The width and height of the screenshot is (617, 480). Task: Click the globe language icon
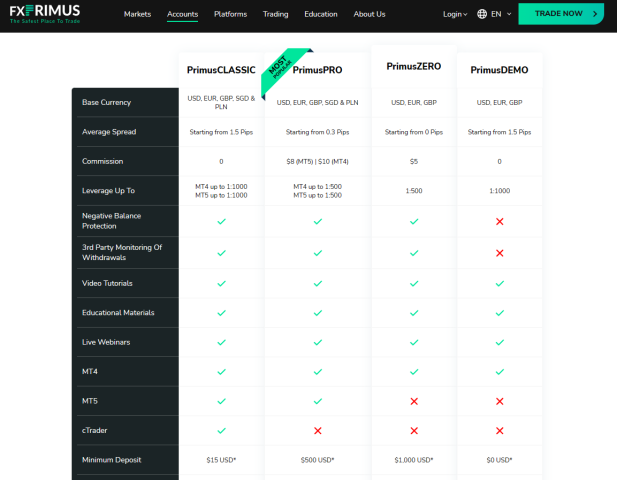click(x=482, y=14)
